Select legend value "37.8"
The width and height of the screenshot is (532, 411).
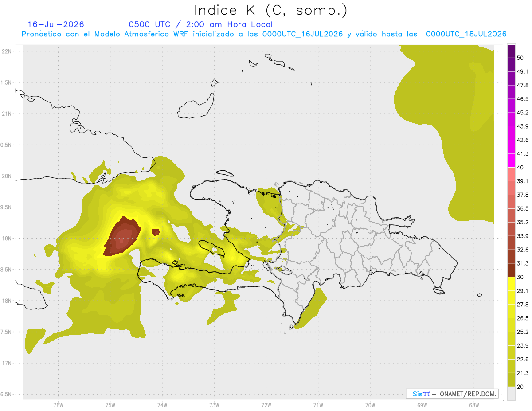coord(523,195)
